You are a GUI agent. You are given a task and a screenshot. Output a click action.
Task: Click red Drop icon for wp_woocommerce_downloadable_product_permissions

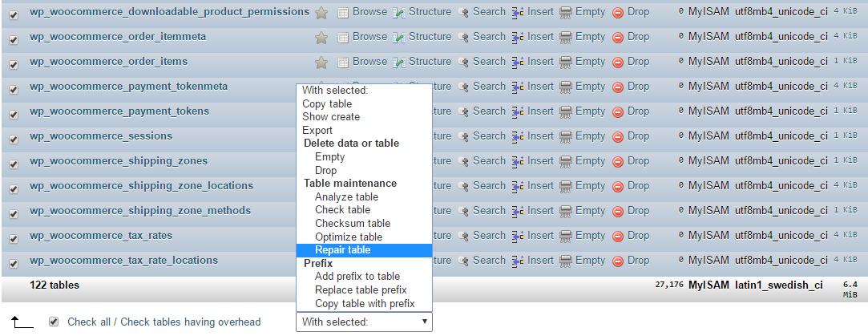618,13
